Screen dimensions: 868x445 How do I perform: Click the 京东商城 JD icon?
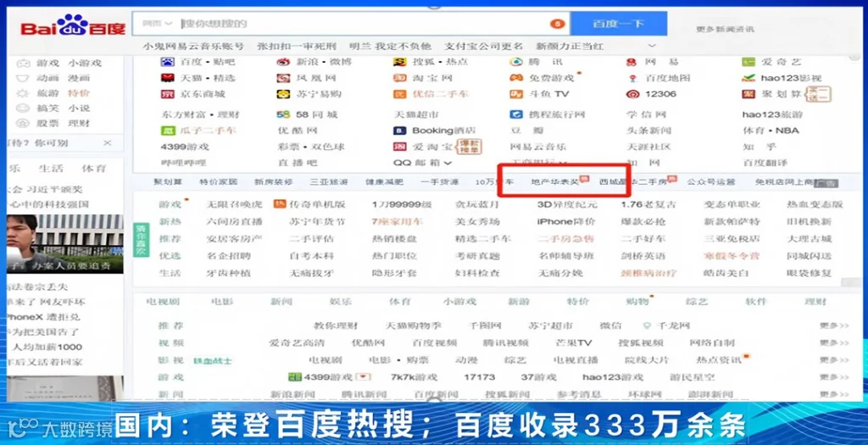click(167, 94)
